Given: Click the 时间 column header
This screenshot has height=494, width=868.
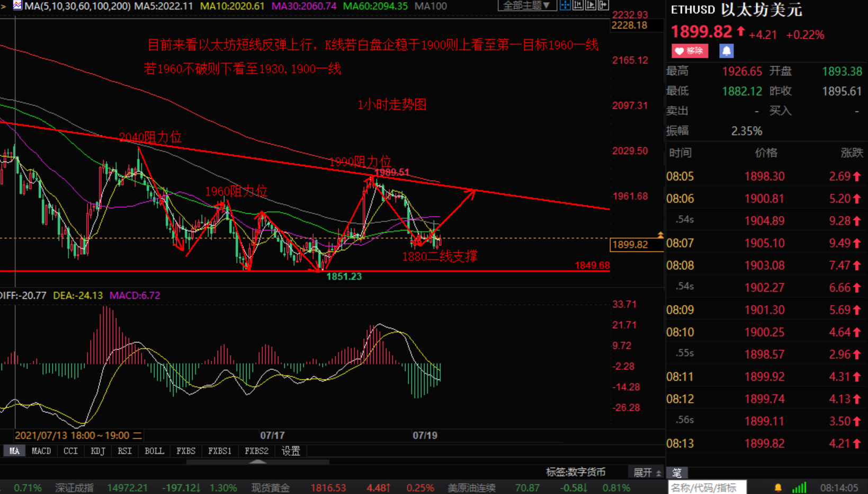Looking at the screenshot, I should (681, 153).
